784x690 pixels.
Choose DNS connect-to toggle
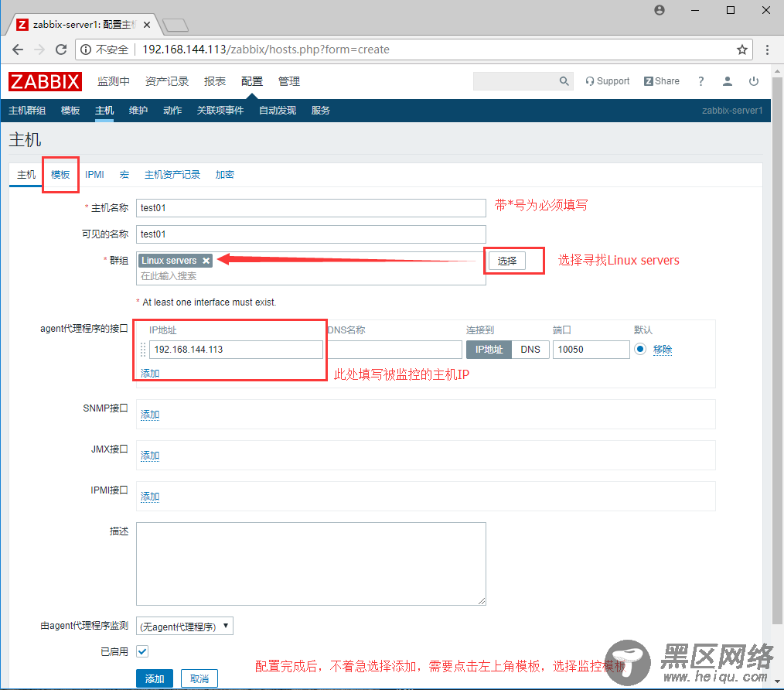[x=530, y=349]
